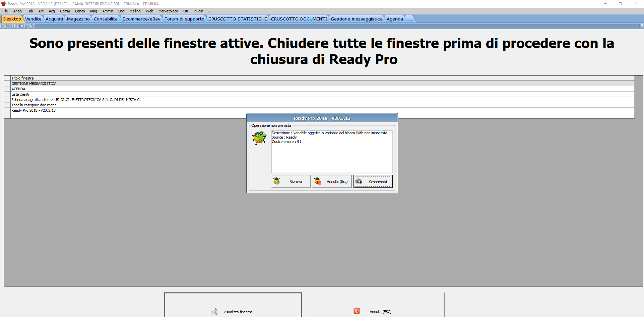Select the Lista clienti row
644x317 pixels.
click(x=322, y=94)
